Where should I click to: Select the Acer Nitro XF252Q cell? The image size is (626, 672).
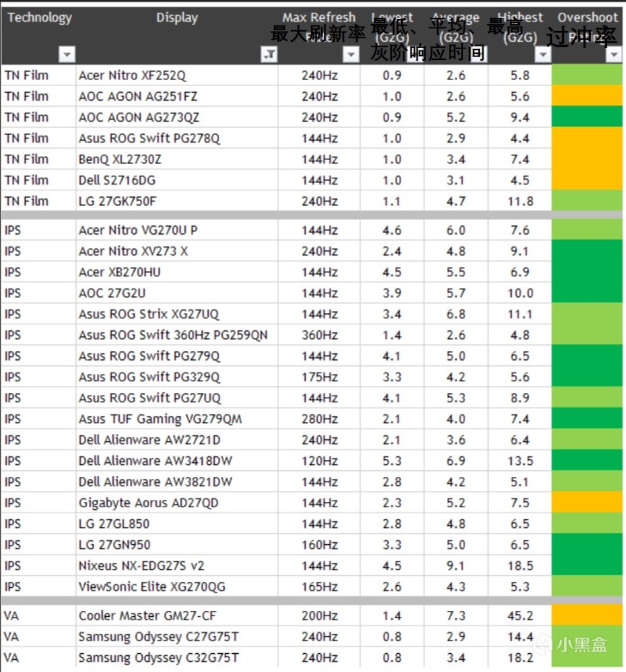click(x=177, y=75)
